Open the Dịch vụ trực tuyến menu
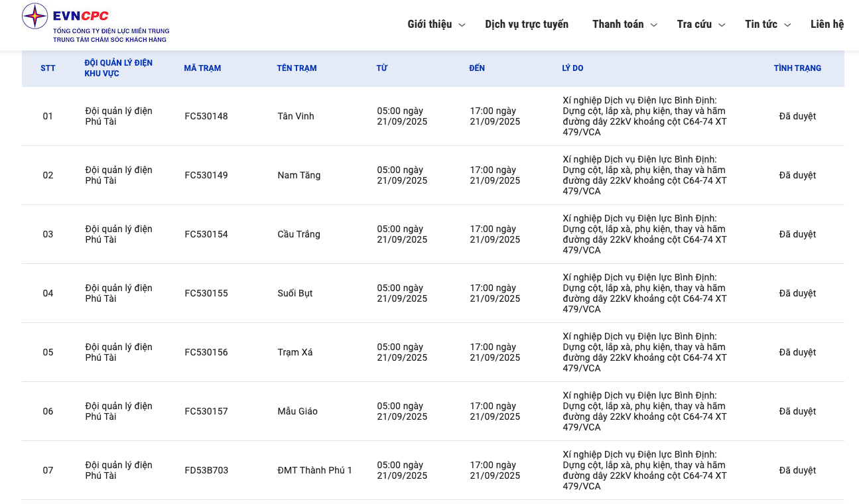Screen dimensions: 859x504 [526, 25]
